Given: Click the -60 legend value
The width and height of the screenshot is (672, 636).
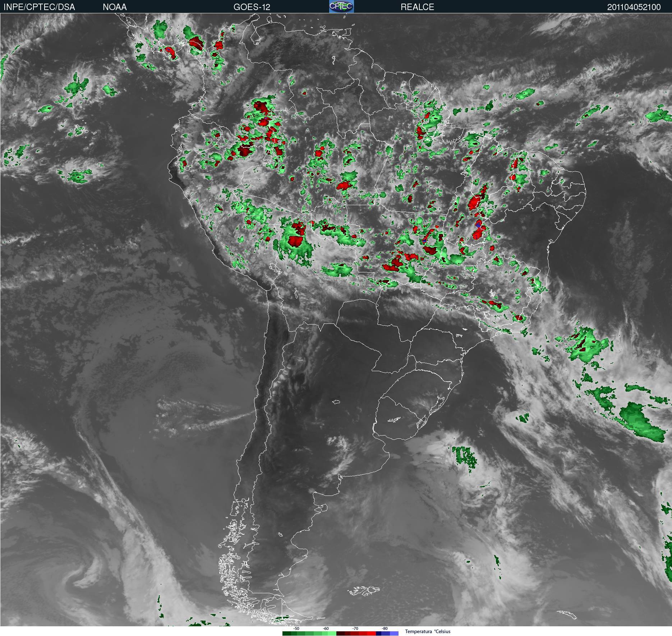Looking at the screenshot, I should pos(326,628).
